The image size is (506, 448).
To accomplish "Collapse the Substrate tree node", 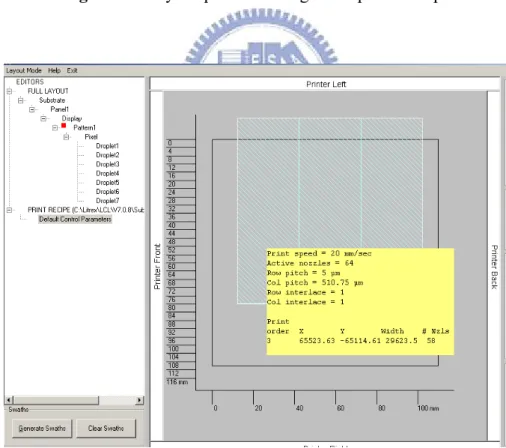I will coord(21,100).
